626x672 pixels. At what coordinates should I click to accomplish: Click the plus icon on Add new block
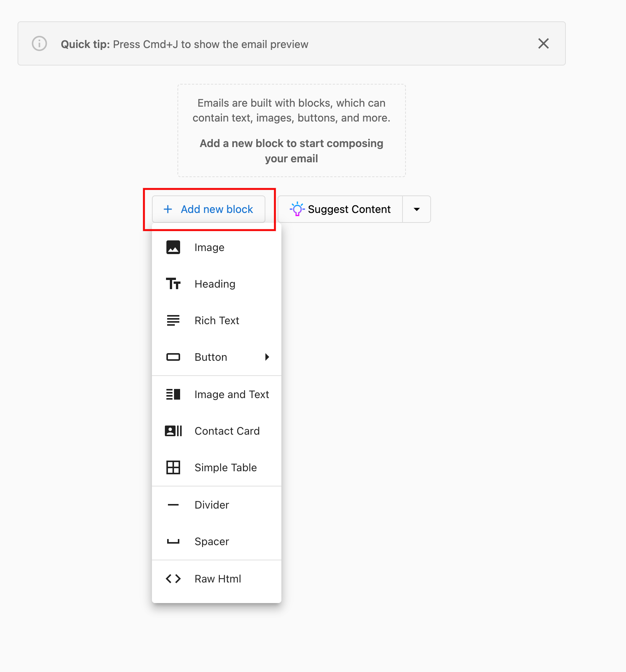(x=168, y=209)
